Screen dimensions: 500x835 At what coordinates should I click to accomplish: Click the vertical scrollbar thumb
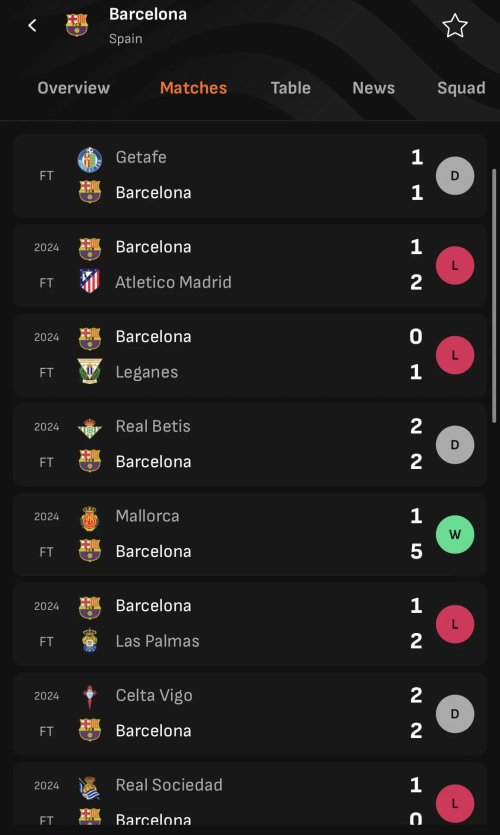click(x=494, y=296)
